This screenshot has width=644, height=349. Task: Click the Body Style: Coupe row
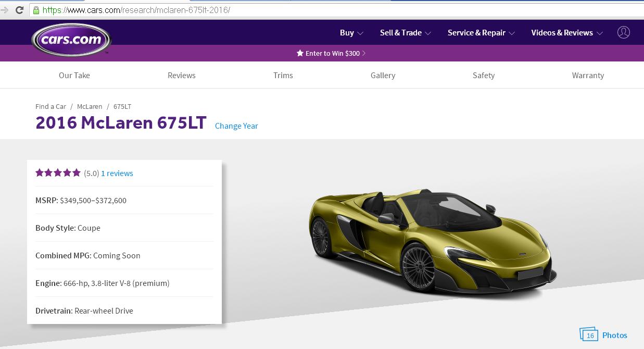pyautogui.click(x=124, y=228)
